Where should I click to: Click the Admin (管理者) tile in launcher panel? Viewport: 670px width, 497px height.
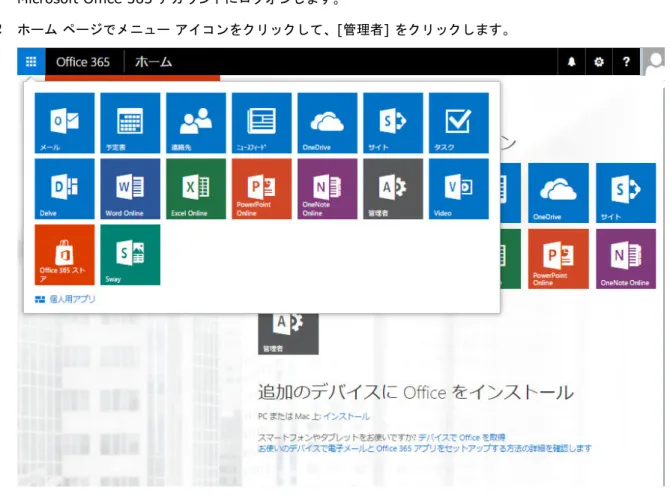pos(393,189)
